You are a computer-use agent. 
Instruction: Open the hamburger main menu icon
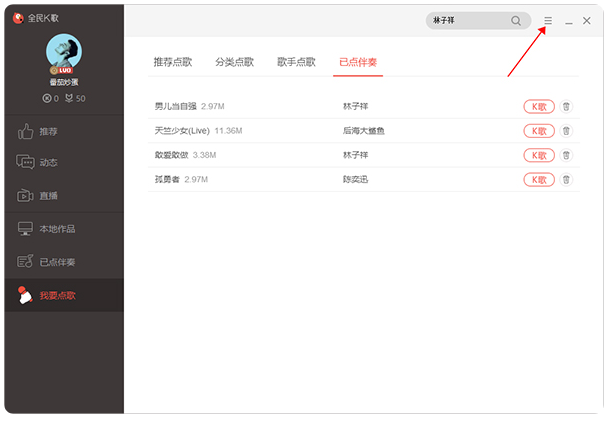click(x=548, y=21)
